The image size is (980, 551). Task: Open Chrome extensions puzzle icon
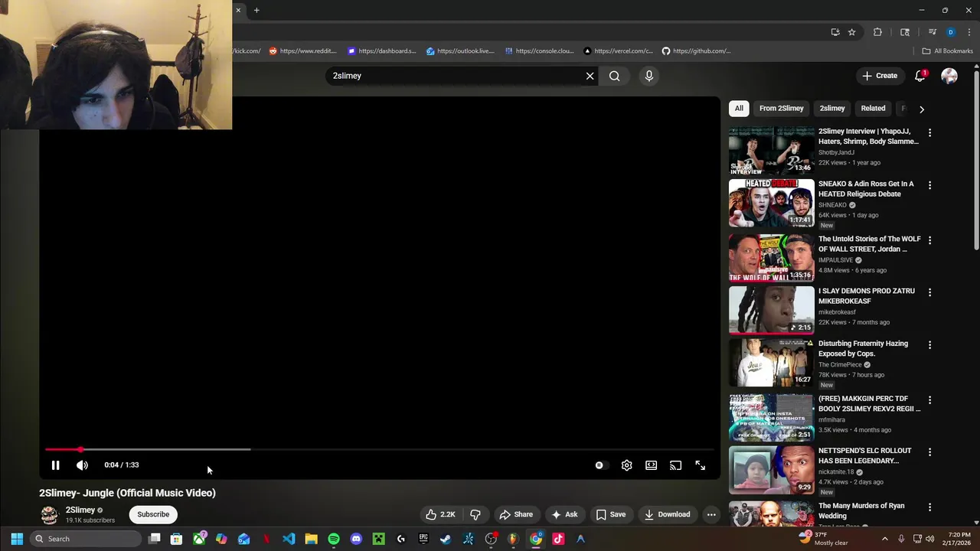877,32
